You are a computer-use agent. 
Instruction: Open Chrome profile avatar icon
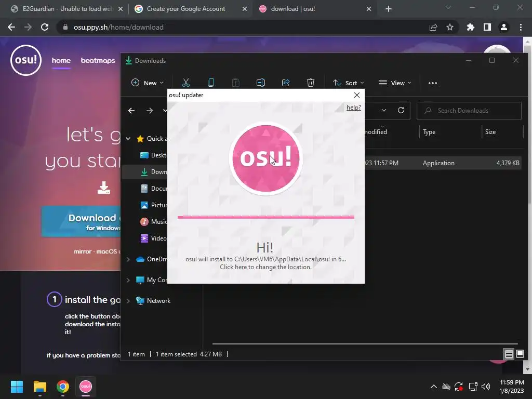(504, 27)
